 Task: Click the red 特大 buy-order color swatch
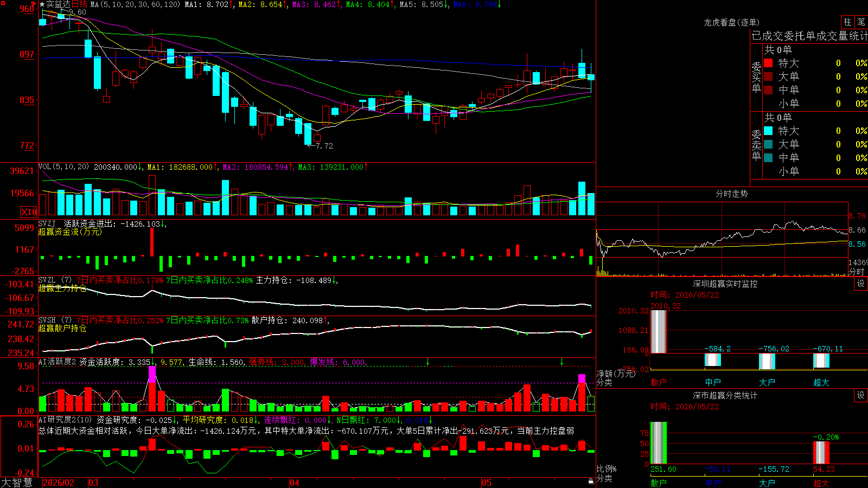click(x=768, y=63)
